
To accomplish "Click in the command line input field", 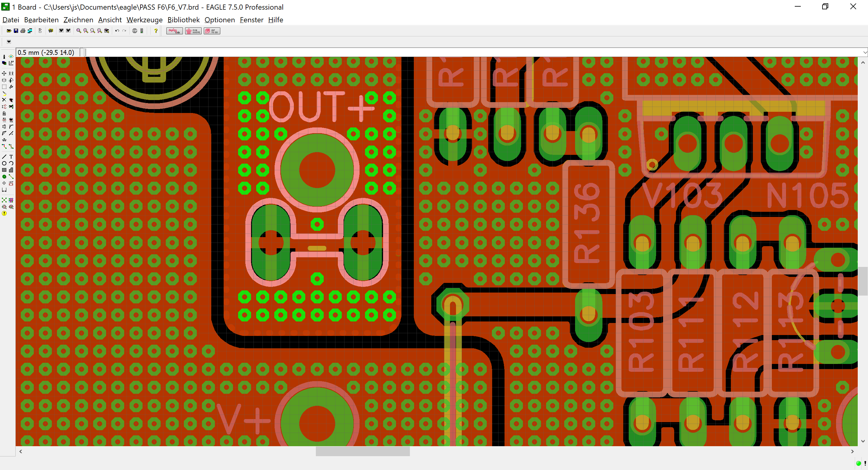I will click(x=473, y=52).
